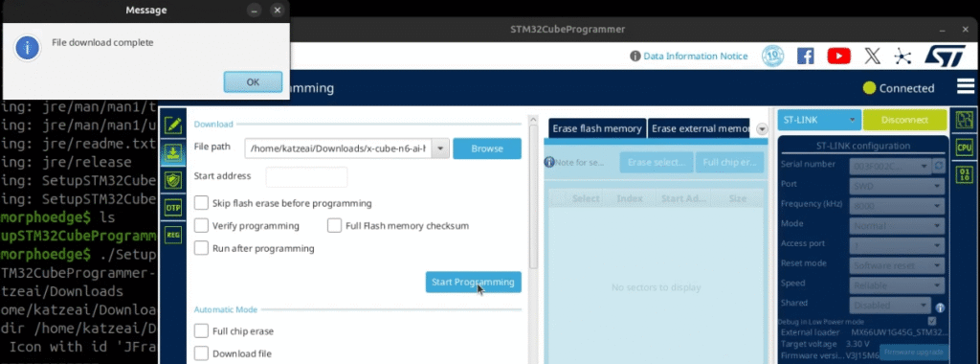This screenshot has width=980, height=364.
Task: Click the Firmware upgrade button
Action: click(x=913, y=353)
